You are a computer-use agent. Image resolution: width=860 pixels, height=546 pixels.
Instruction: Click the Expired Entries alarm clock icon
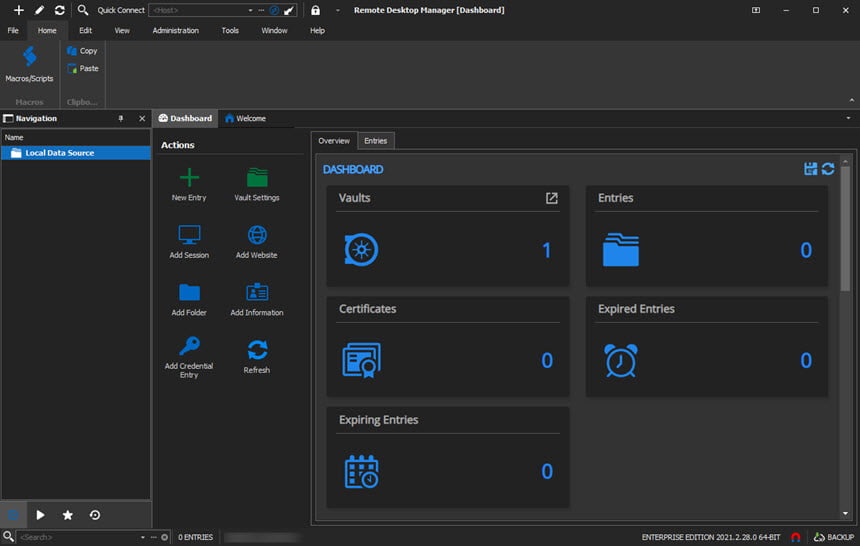coord(621,360)
